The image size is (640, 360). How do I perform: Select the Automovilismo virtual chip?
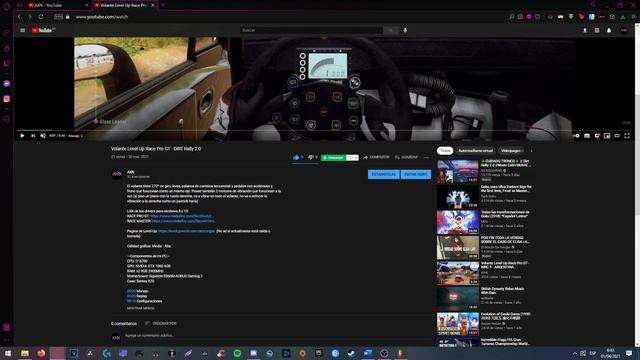coord(476,151)
